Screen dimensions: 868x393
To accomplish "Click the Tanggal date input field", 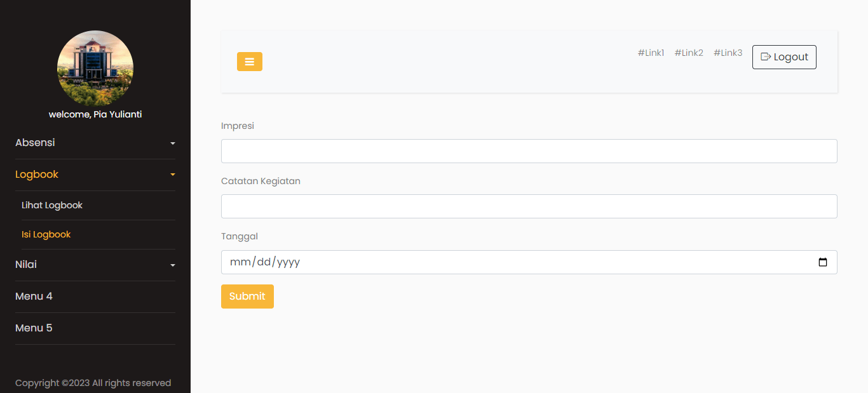I will coord(508,262).
